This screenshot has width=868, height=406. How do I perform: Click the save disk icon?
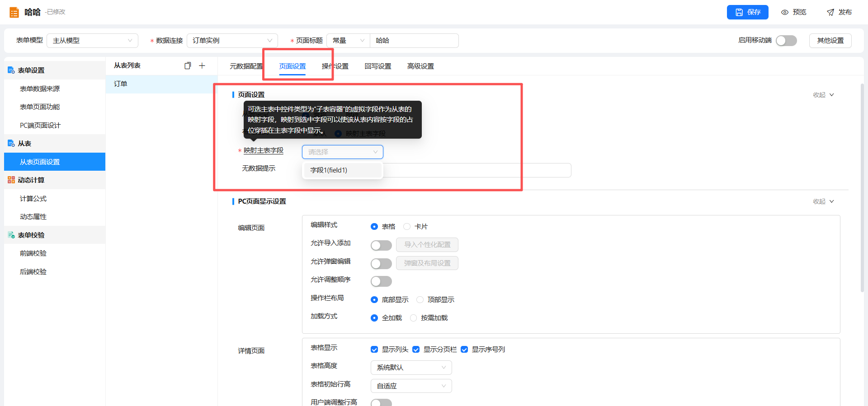739,12
